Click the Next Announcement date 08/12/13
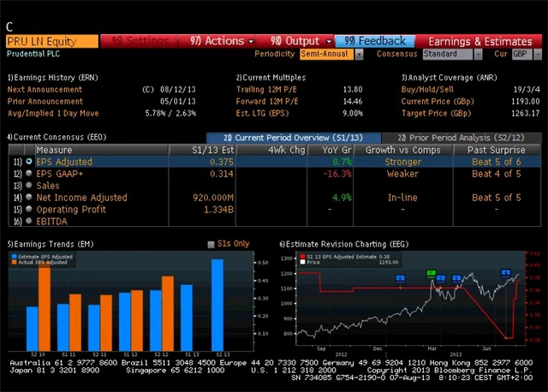This screenshot has height=392, width=548. point(178,89)
